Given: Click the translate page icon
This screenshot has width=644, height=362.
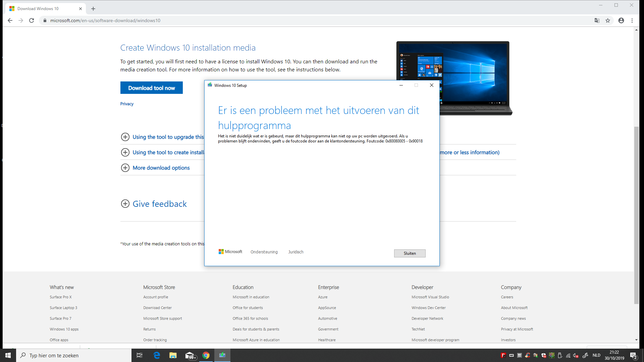Looking at the screenshot, I should coord(597,20).
